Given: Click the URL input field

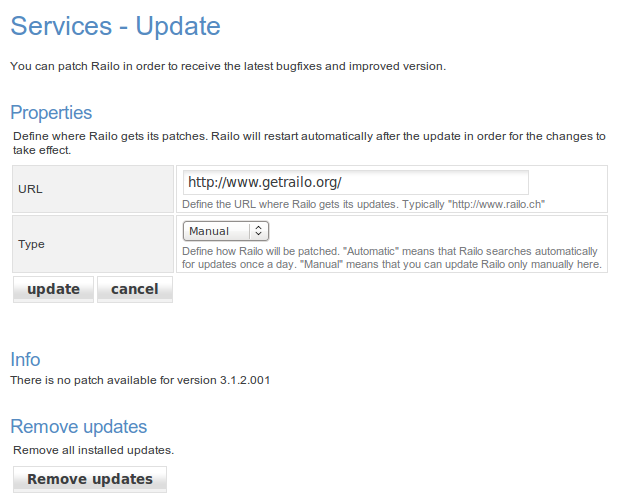Looking at the screenshot, I should click(356, 182).
